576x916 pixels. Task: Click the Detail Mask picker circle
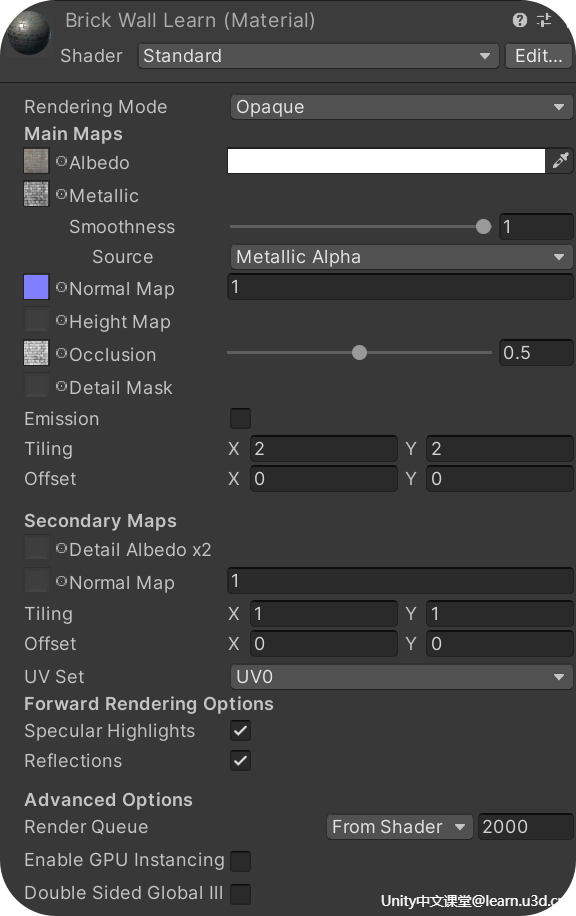tap(61, 387)
